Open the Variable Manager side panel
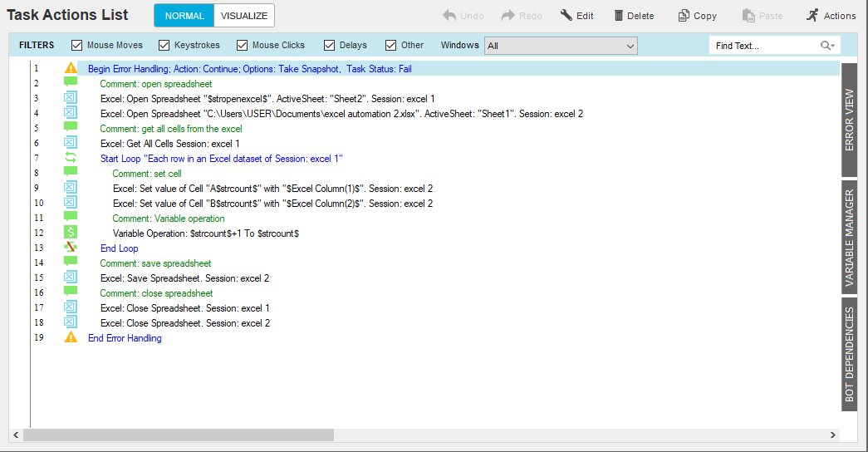868x452 pixels. pos(849,238)
